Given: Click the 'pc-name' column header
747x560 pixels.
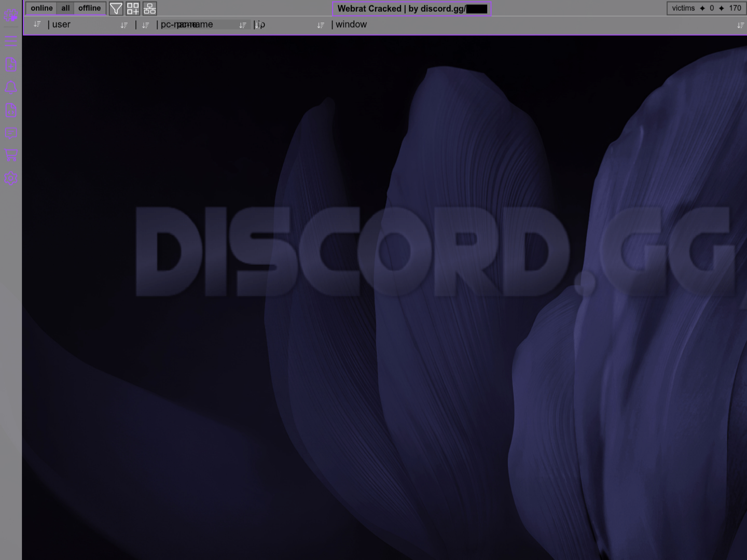Looking at the screenshot, I should point(187,24).
